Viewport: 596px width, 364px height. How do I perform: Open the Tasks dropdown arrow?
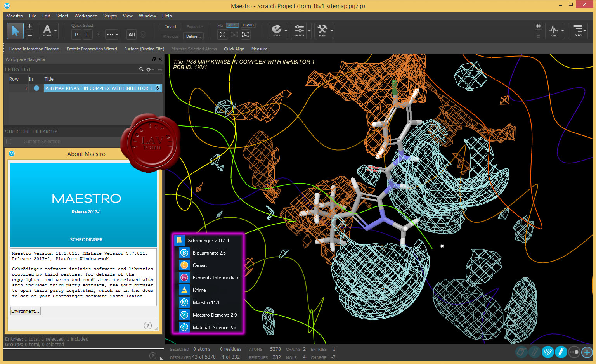[x=585, y=31]
